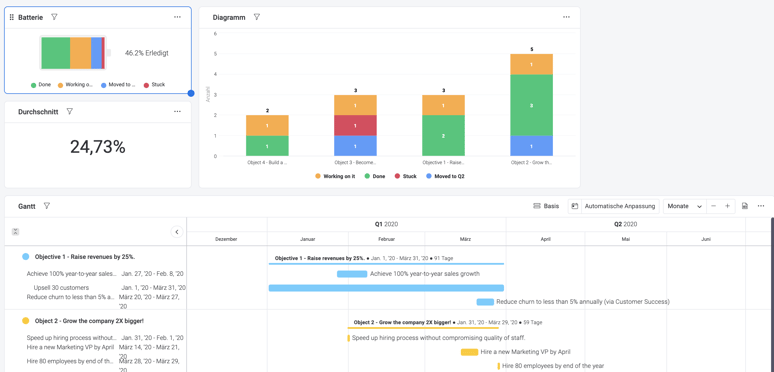This screenshot has width=774, height=372.
Task: Open the Durchschnitt widget filter
Action: click(x=70, y=112)
